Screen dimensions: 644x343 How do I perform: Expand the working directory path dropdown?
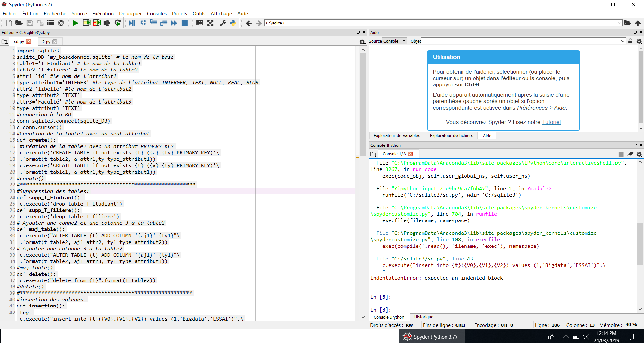coord(619,23)
